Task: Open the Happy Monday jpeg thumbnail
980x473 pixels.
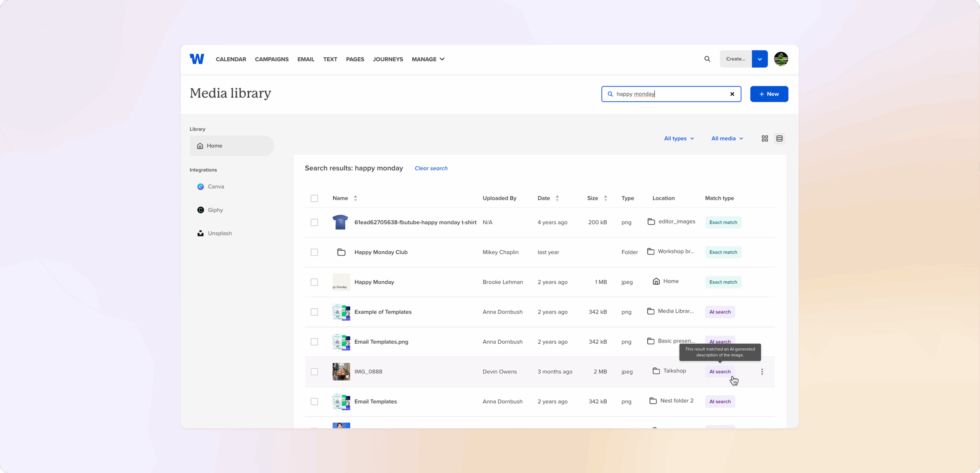Action: tap(341, 282)
